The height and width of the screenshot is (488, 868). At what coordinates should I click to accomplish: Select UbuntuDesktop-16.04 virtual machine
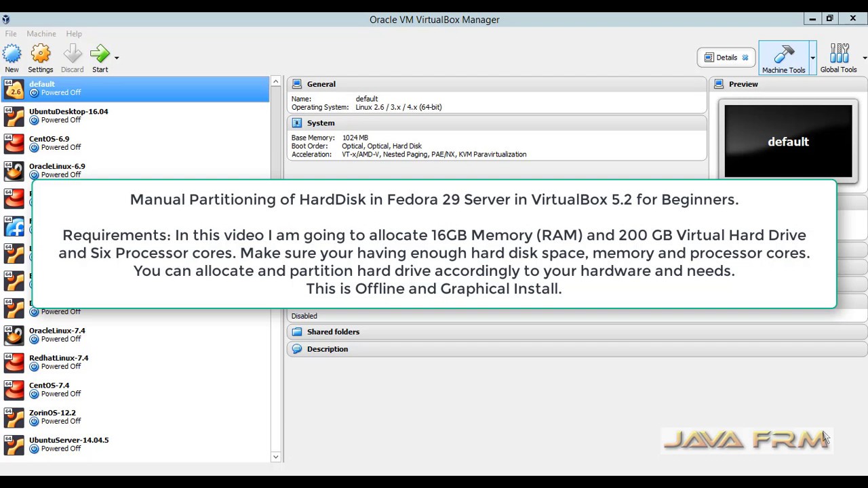(135, 116)
